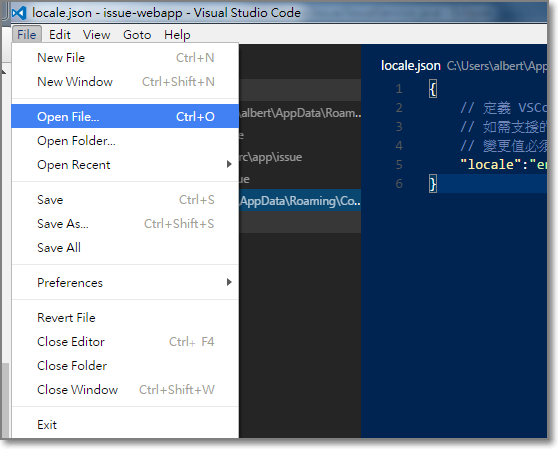Open the View menu
The height and width of the screenshot is (449, 558).
click(96, 35)
